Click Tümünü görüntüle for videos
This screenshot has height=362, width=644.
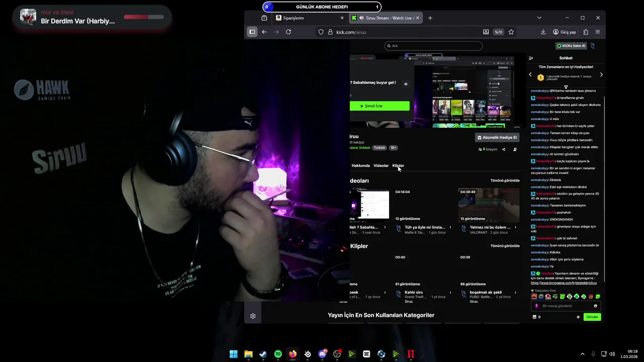click(x=505, y=180)
